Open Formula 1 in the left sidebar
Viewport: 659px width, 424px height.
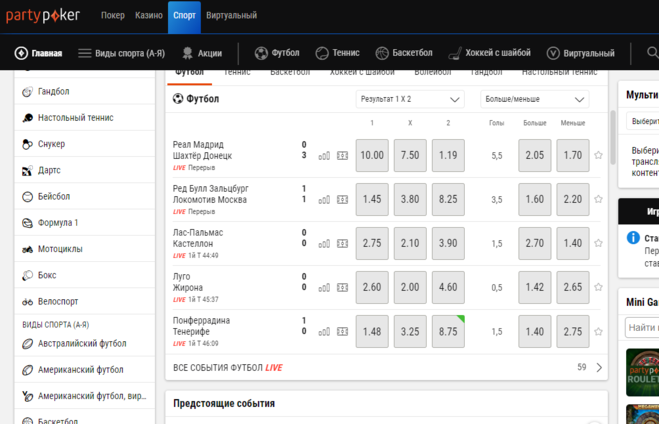click(x=57, y=223)
